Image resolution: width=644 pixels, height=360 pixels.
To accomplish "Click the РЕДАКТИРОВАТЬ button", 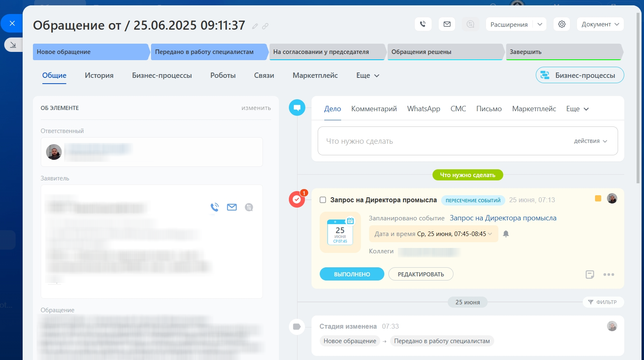I will pos(421,274).
